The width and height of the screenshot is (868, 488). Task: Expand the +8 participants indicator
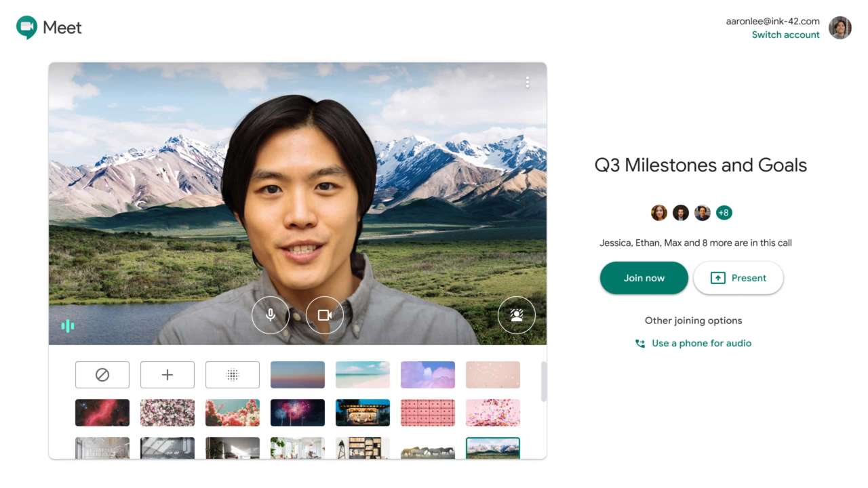click(x=724, y=212)
